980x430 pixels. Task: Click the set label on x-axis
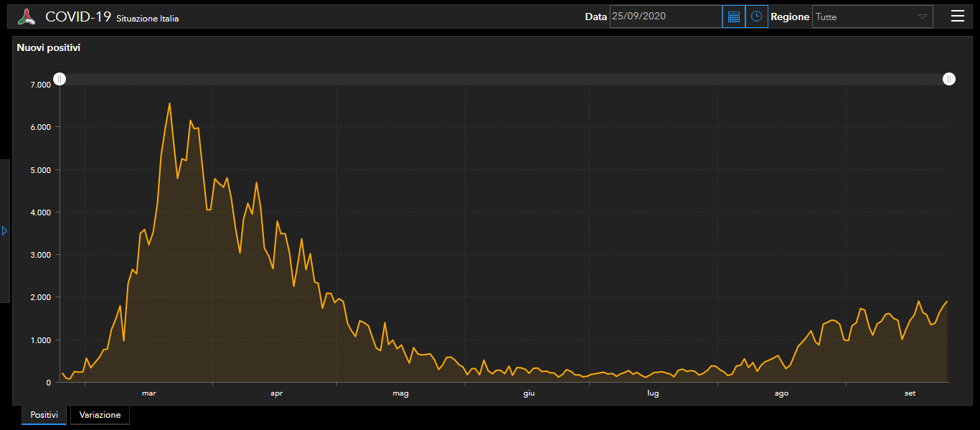click(910, 393)
